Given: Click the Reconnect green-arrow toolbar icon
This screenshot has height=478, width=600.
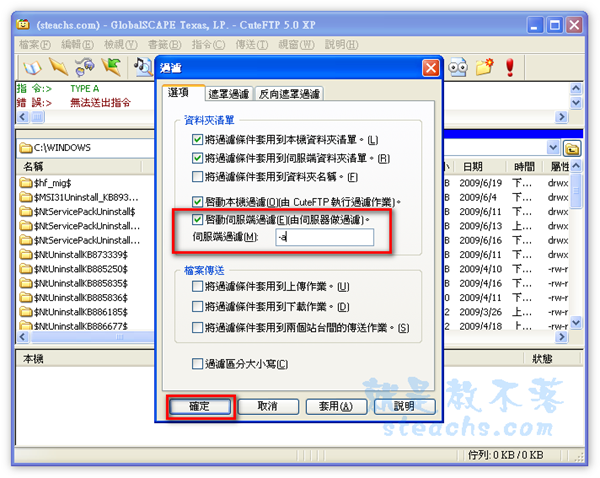Looking at the screenshot, I should coord(111,67).
